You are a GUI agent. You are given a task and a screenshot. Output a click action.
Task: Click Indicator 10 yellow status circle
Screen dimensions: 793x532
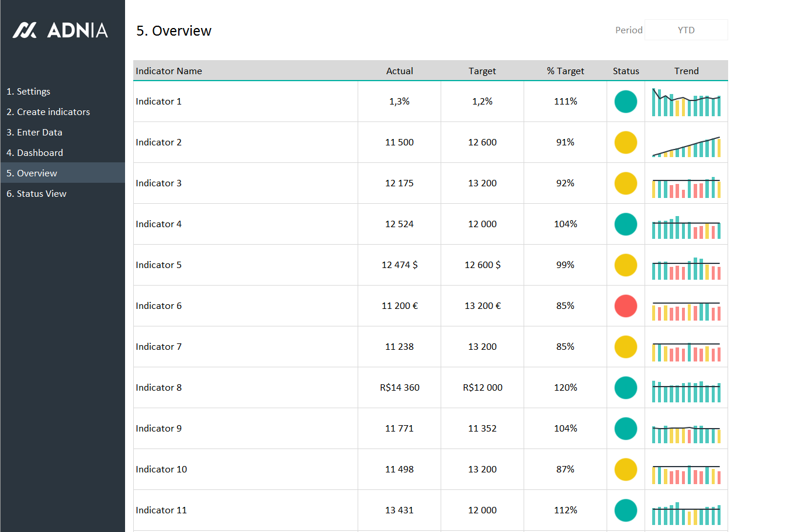click(625, 470)
